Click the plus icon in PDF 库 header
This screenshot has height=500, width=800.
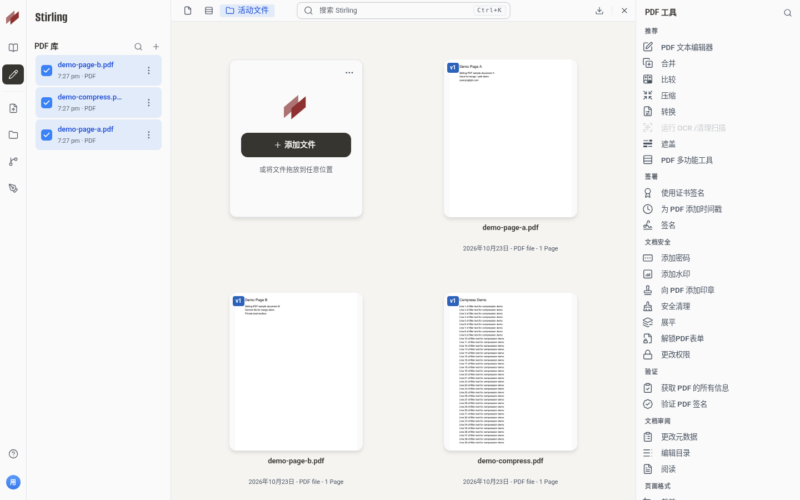(x=156, y=46)
